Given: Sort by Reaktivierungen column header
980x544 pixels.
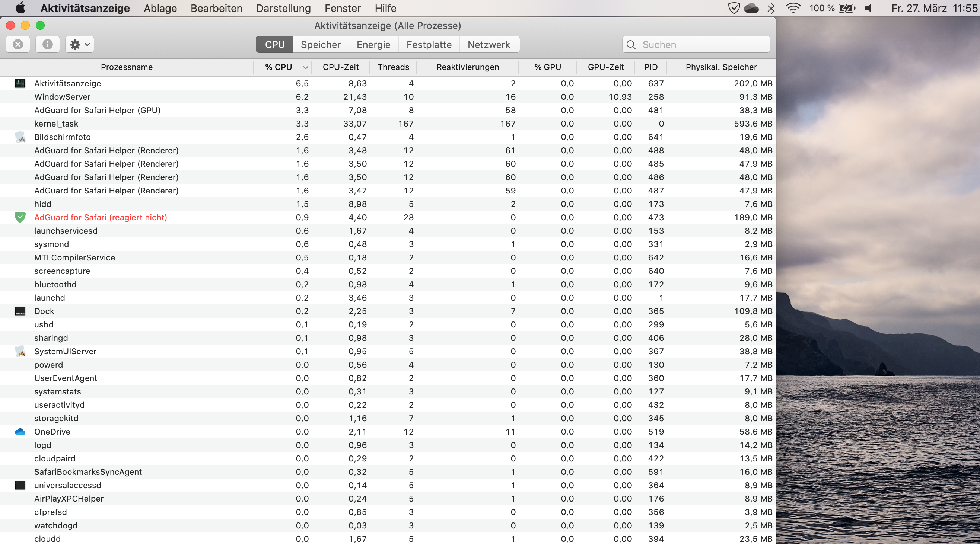Looking at the screenshot, I should (x=468, y=67).
